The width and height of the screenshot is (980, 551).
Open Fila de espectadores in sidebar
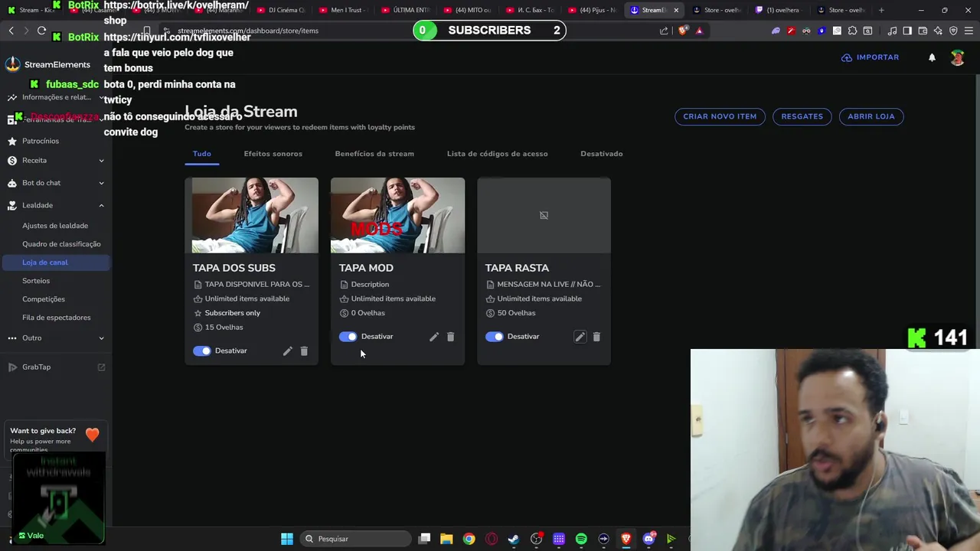point(55,318)
